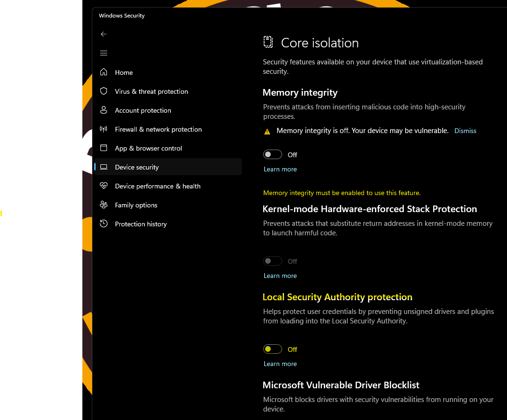Viewport: 507px width, 420px height.
Task: Dismiss the memory integrity warning
Action: pyautogui.click(x=465, y=131)
